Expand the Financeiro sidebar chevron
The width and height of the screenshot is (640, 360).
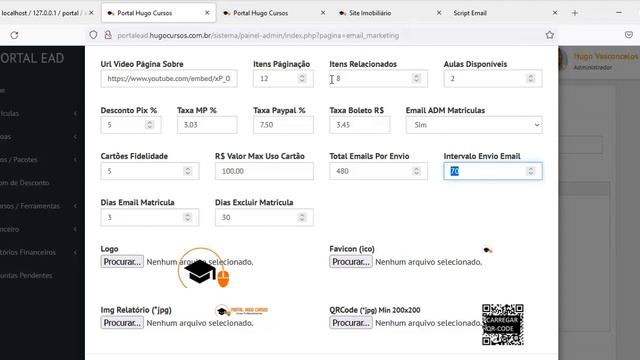point(75,229)
